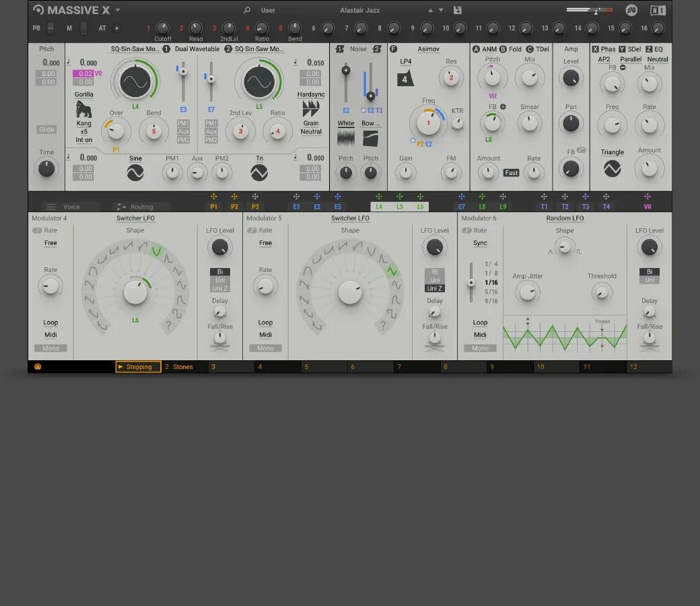Open the oscillator 1 wavetable SQ-Sin-Saw menu
Image resolution: width=700 pixels, height=606 pixels.
click(135, 49)
